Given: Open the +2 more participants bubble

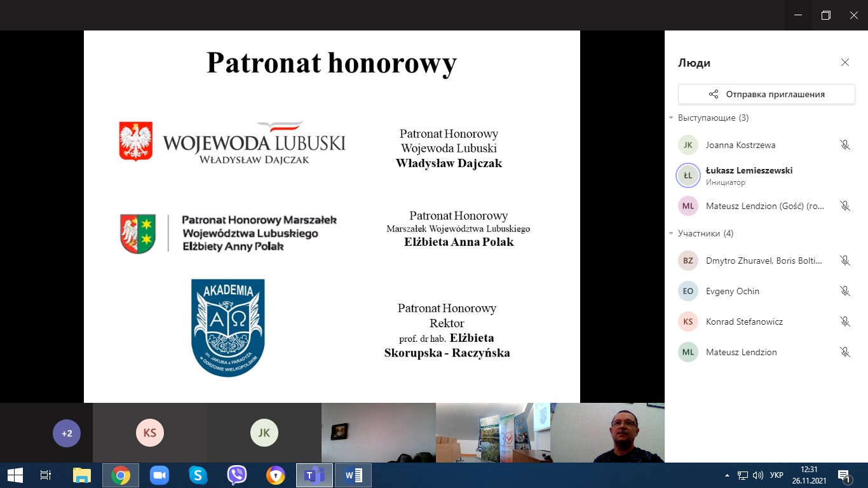Looking at the screenshot, I should pyautogui.click(x=67, y=433).
